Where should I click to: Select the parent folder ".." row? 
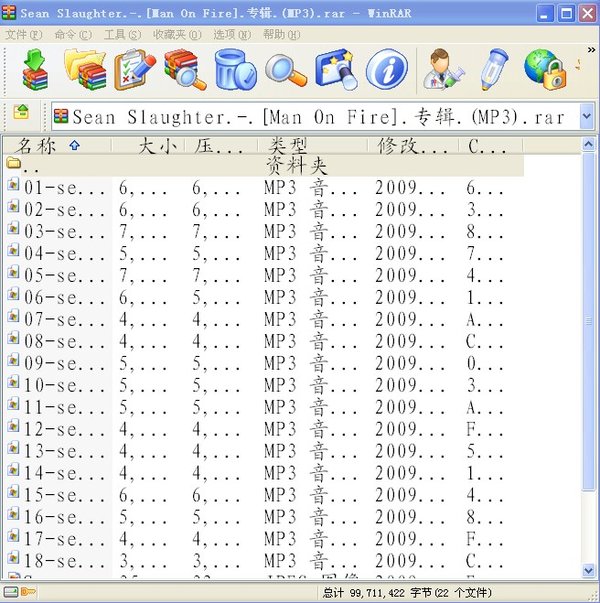265,166
